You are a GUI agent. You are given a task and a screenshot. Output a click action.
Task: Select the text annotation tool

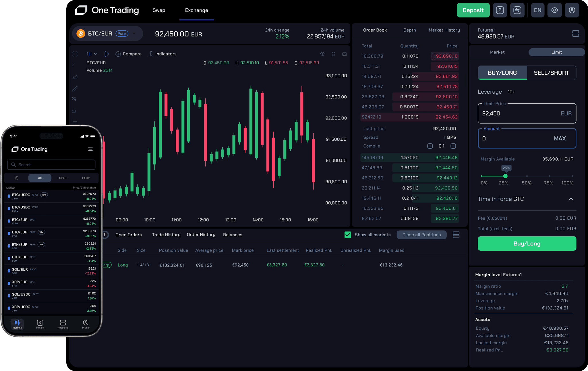pyautogui.click(x=75, y=123)
